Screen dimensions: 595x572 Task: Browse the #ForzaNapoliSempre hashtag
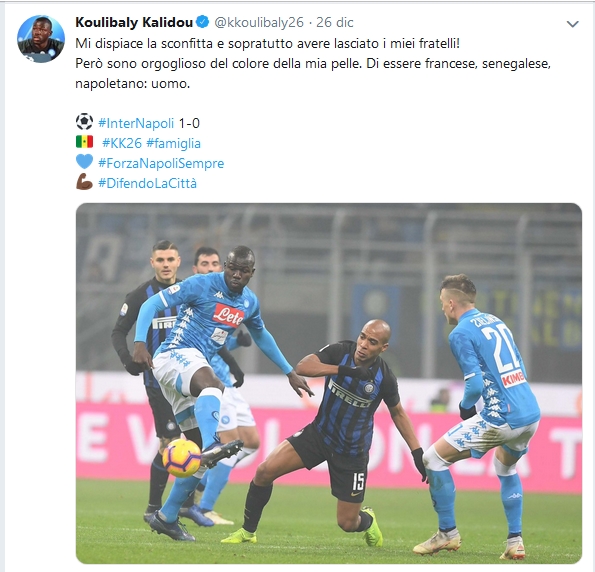(161, 163)
